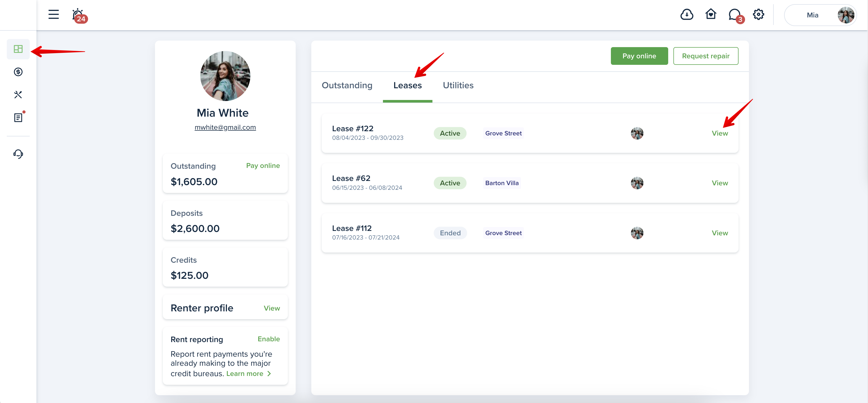The height and width of the screenshot is (403, 868).
Task: Open the support headset icon in sidebar
Action: (18, 154)
